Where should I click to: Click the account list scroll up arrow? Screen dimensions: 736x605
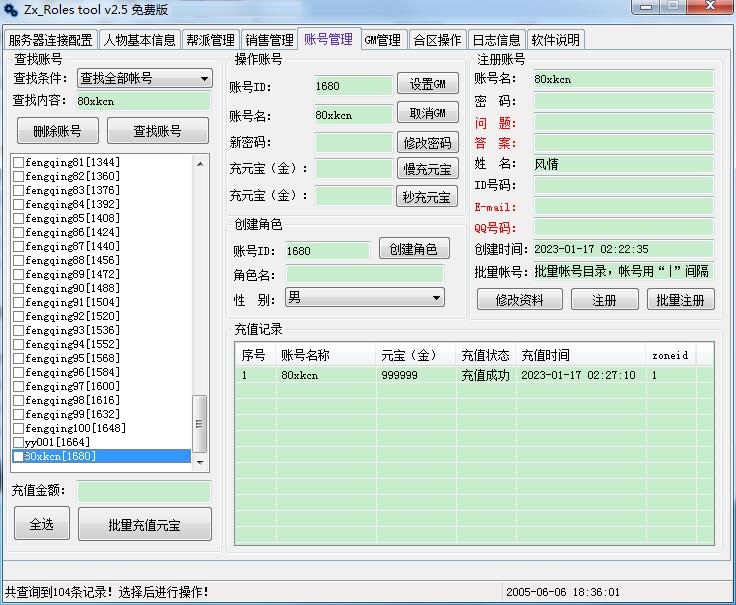[200, 164]
